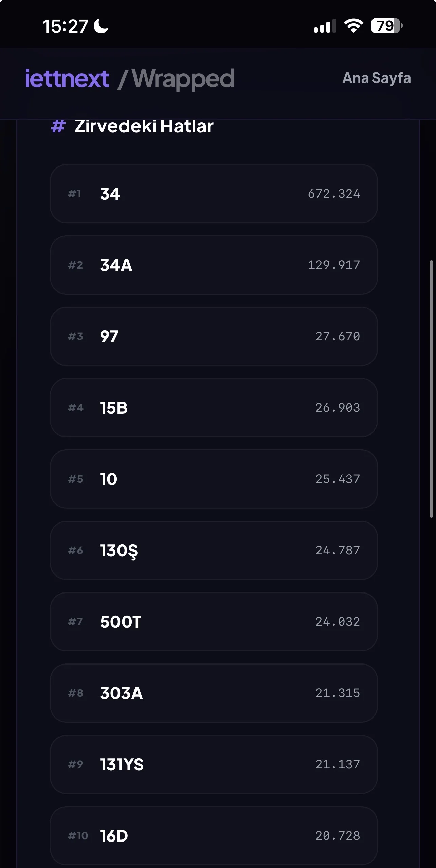
Task: Open the 34A line entry
Action: pos(214,265)
